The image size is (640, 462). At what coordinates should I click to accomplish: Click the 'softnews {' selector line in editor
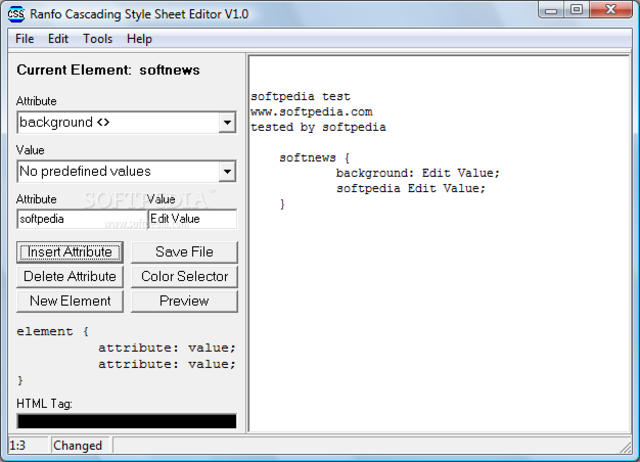coord(314,158)
